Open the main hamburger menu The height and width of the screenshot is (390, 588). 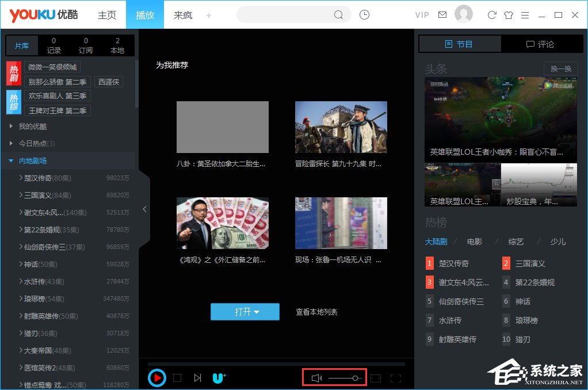pos(525,15)
